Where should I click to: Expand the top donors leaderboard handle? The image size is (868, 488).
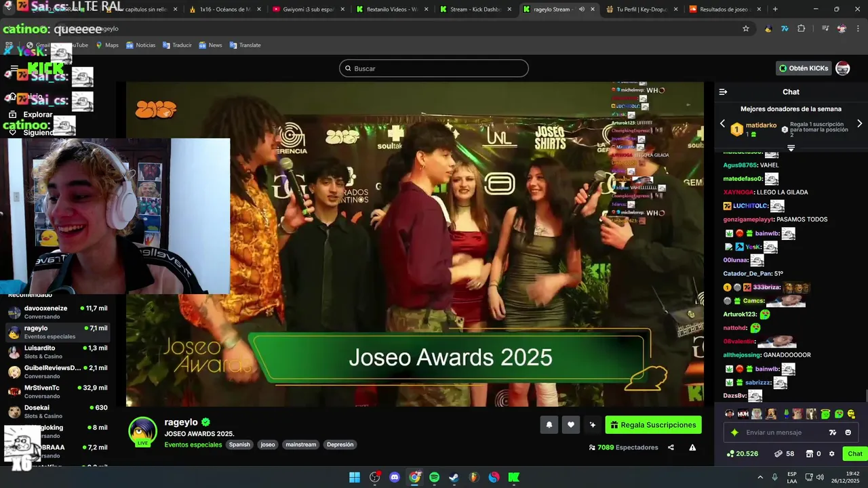[791, 147]
